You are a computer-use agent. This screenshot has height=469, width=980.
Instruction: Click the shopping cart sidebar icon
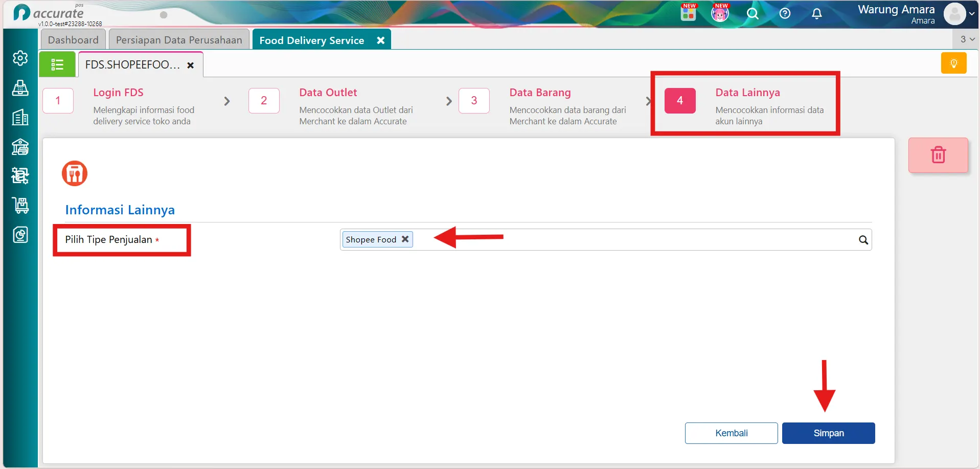(20, 206)
